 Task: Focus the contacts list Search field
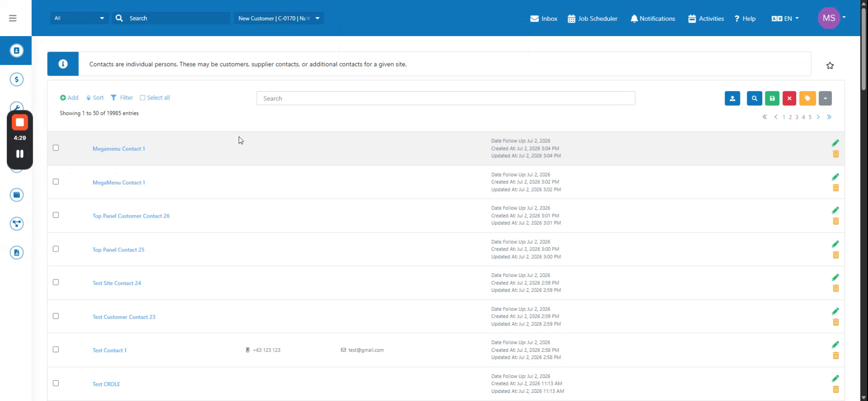[446, 98]
